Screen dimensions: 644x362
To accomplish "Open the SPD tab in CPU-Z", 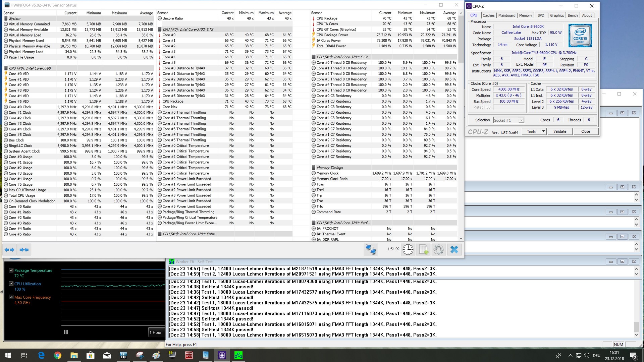I will click(541, 15).
